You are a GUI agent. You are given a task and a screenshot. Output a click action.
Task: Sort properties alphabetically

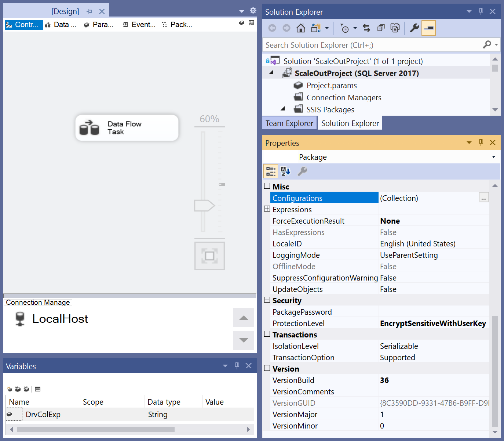coord(285,171)
